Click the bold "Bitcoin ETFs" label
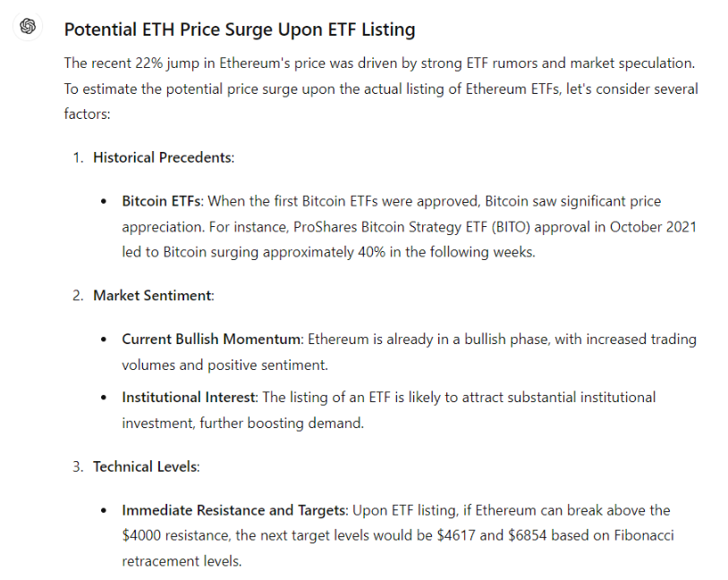The width and height of the screenshot is (728, 580). click(x=162, y=201)
